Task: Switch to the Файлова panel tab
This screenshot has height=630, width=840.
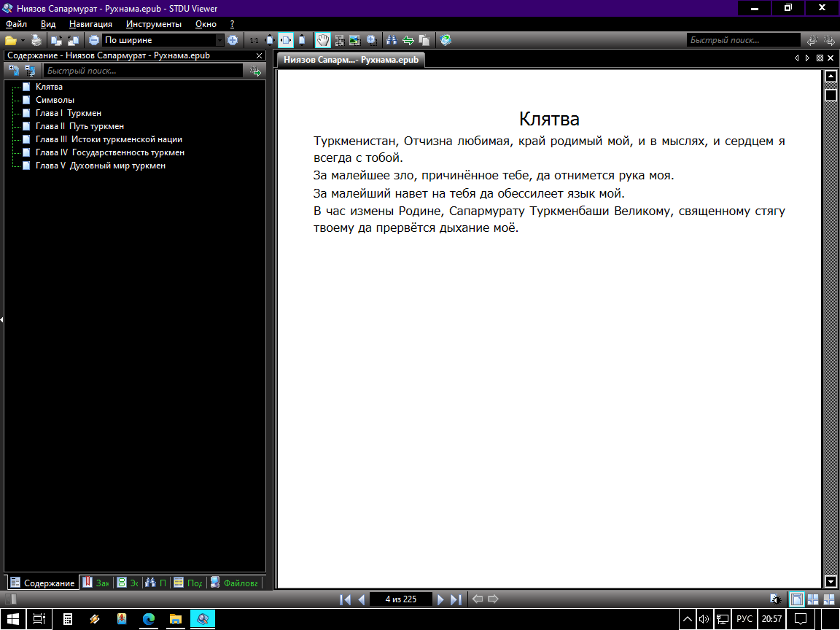Action: [x=234, y=583]
